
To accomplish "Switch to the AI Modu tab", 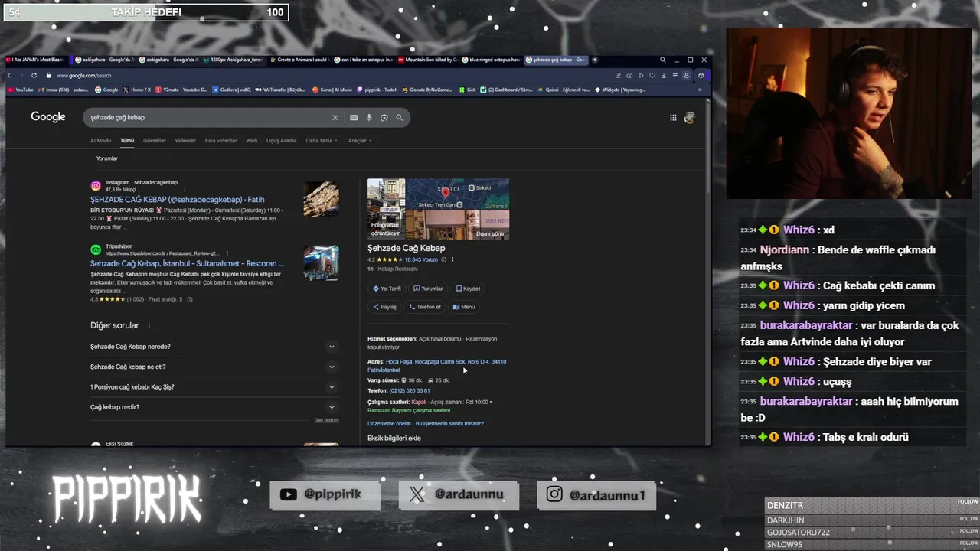I will coord(100,140).
